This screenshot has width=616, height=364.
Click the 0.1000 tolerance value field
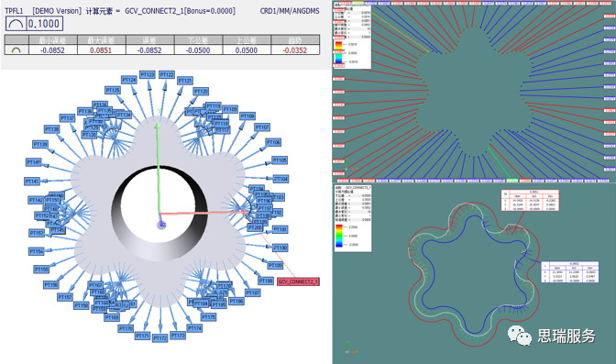(44, 24)
